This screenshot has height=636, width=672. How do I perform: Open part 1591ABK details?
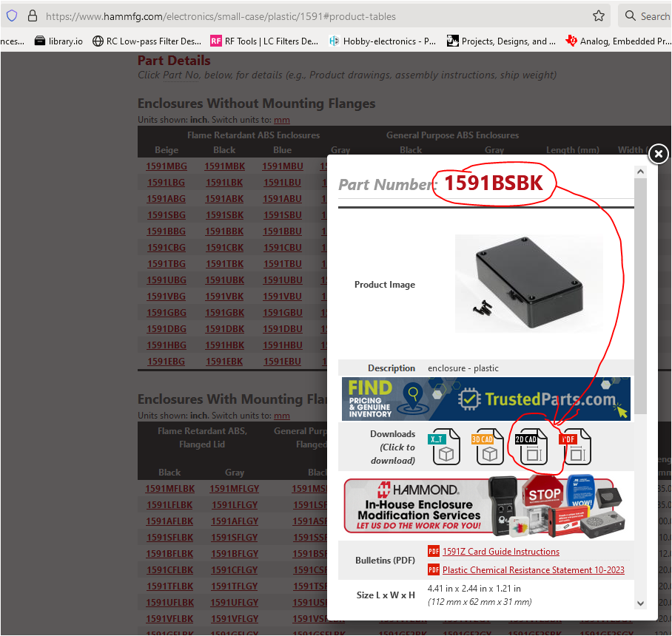pos(224,199)
